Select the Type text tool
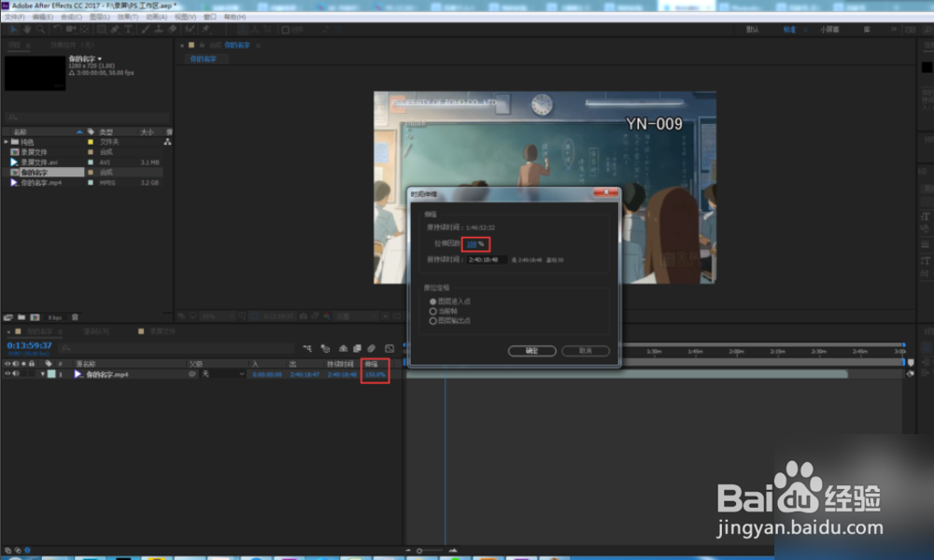This screenshot has width=934, height=560. point(128,29)
